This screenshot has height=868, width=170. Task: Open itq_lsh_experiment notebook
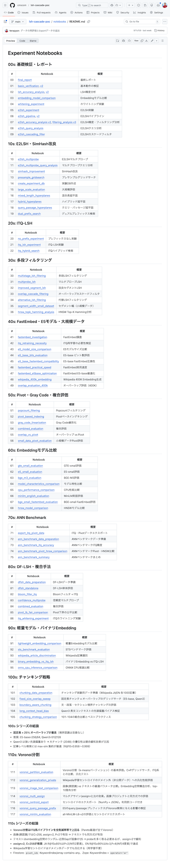coord(29,245)
